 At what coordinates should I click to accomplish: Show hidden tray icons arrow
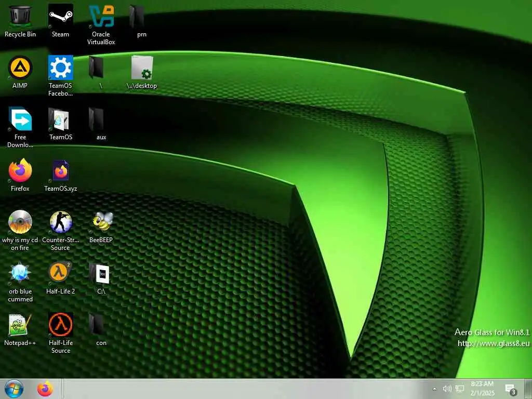point(434,389)
